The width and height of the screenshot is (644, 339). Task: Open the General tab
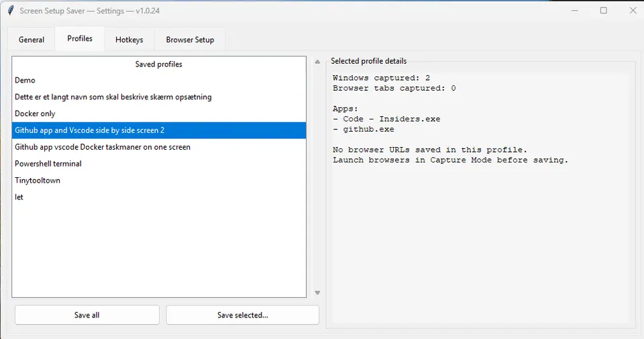[32, 40]
